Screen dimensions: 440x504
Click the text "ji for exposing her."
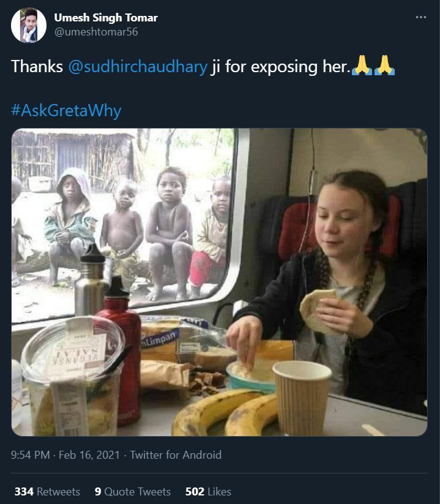click(x=281, y=67)
